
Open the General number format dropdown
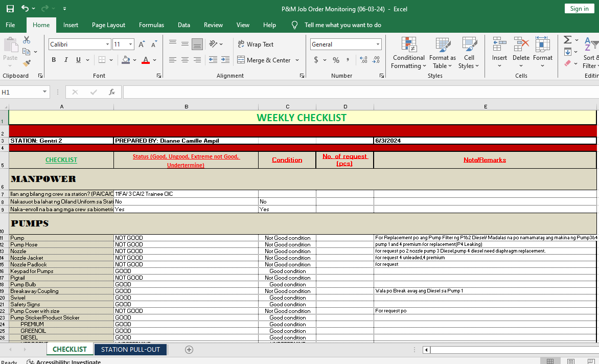(x=378, y=44)
